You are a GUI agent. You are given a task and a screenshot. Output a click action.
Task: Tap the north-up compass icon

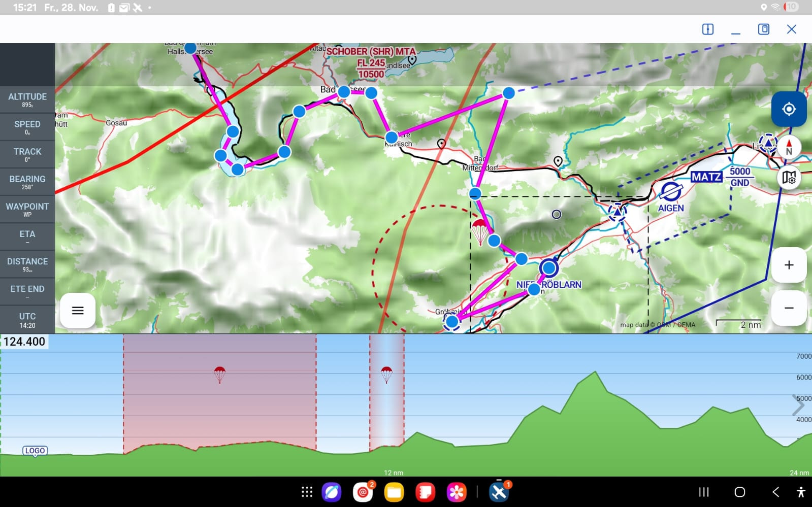789,147
